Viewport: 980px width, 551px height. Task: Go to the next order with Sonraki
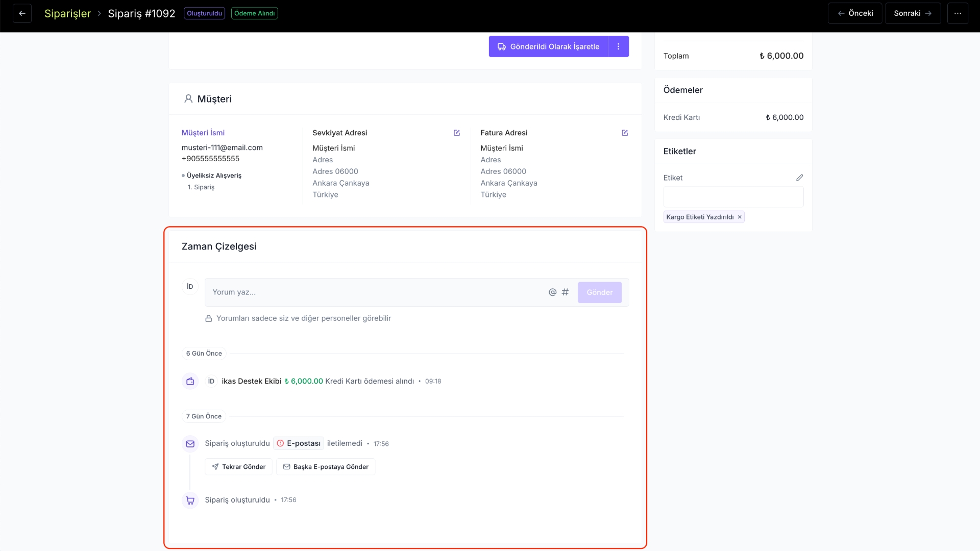click(913, 13)
